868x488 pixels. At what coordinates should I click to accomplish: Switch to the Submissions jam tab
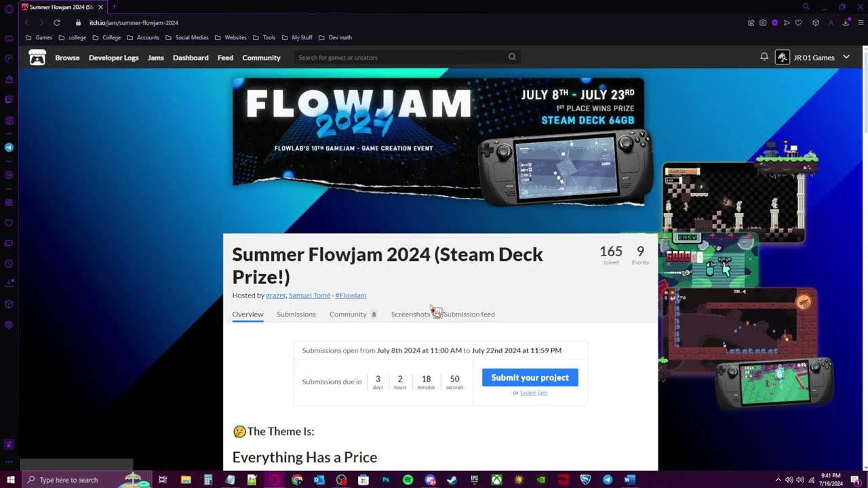pyautogui.click(x=296, y=314)
